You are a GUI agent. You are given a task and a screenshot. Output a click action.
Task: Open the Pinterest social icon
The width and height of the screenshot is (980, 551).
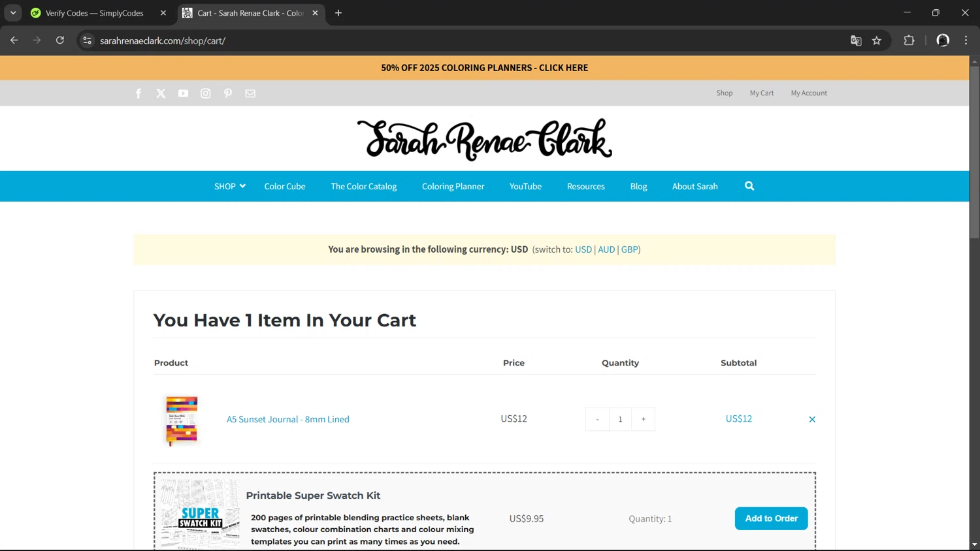click(x=228, y=93)
